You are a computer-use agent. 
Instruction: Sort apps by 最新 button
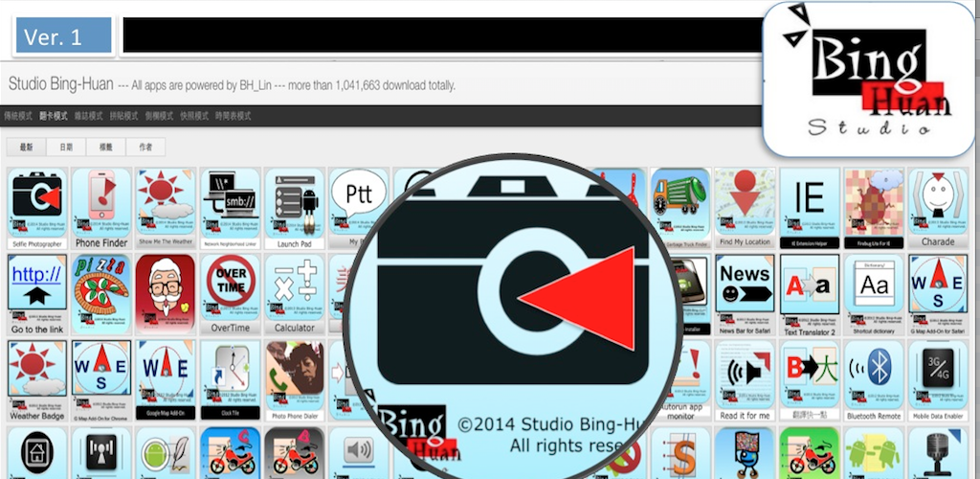click(x=26, y=147)
